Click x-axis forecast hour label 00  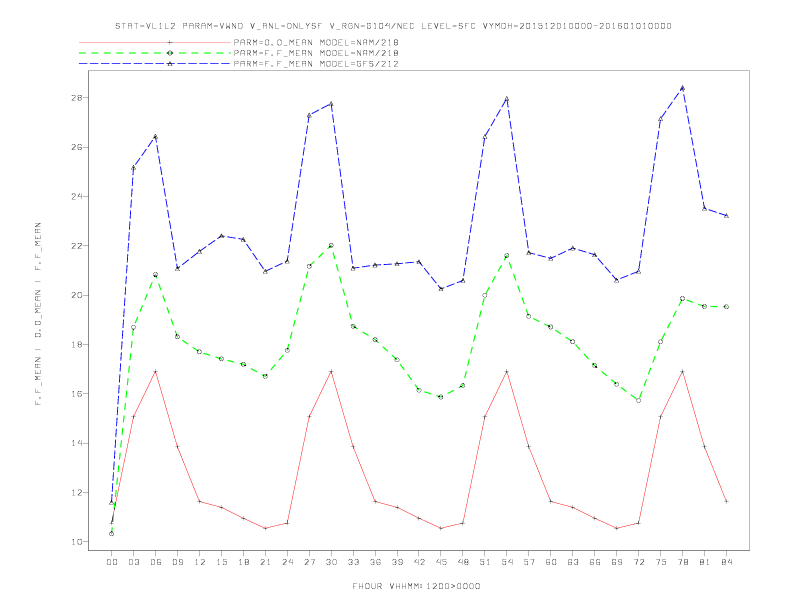[112, 562]
